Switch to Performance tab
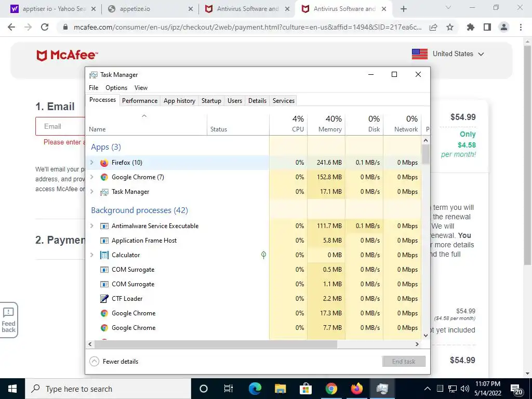 pos(140,101)
